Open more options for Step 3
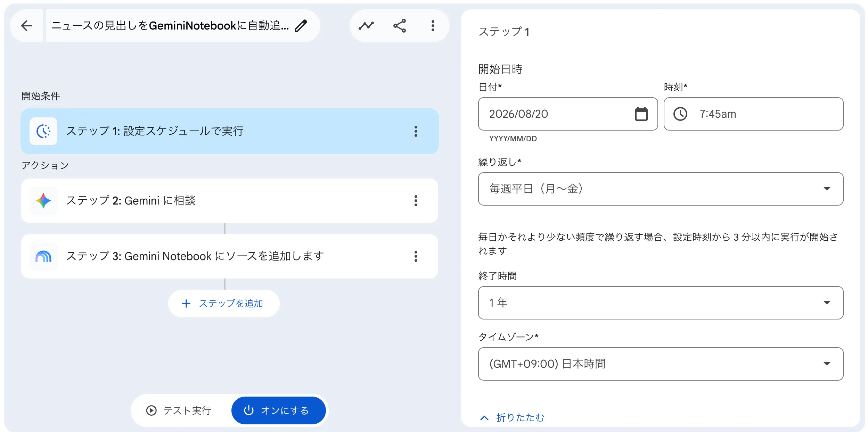Screen dimensions: 868x432 click(x=416, y=256)
